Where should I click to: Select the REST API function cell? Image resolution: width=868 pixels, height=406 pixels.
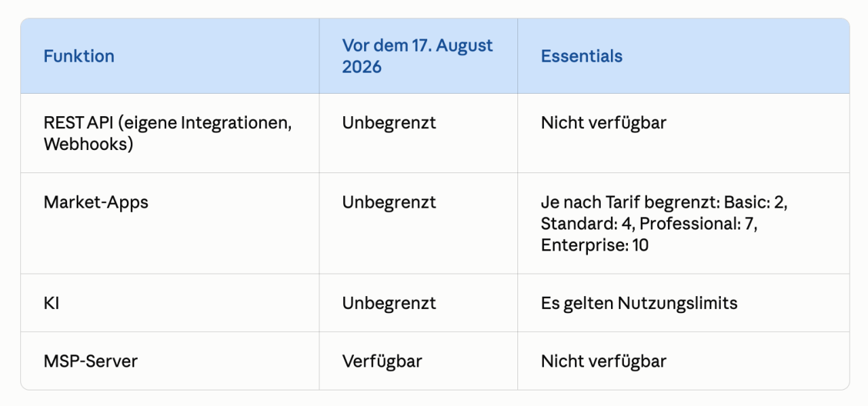pyautogui.click(x=170, y=133)
